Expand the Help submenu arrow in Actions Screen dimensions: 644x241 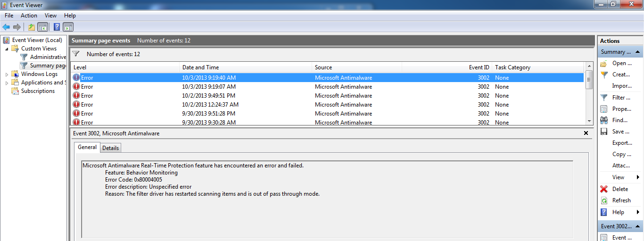tap(638, 212)
